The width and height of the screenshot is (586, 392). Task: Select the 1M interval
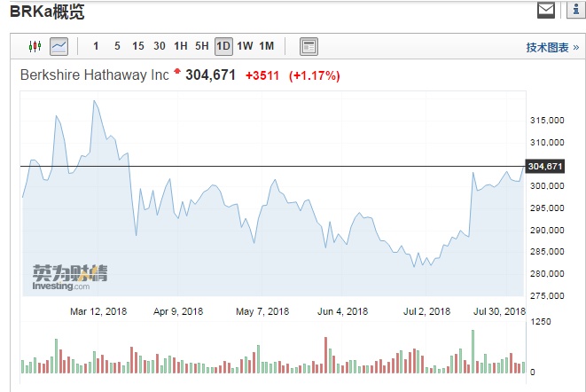(x=267, y=46)
